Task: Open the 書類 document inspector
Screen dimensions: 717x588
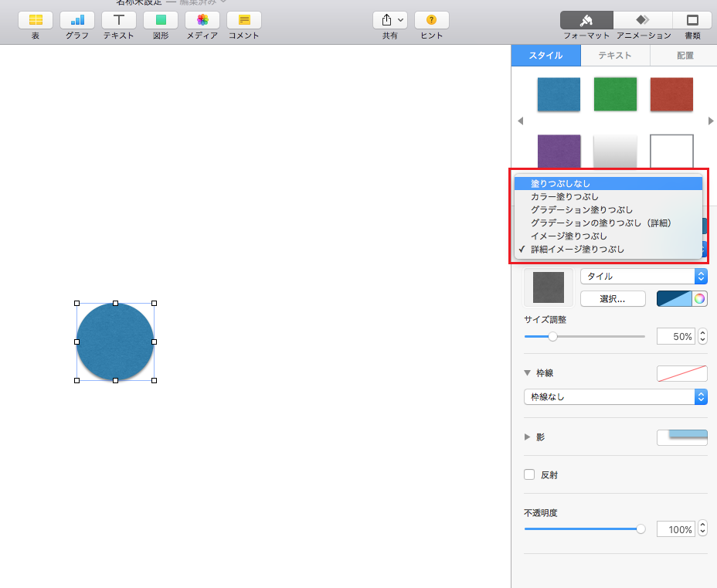Action: click(x=692, y=20)
